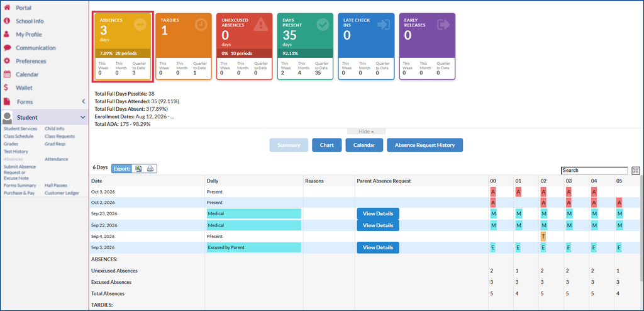
Task: Click the Sep 23 Medical daily cell
Action: (x=254, y=214)
